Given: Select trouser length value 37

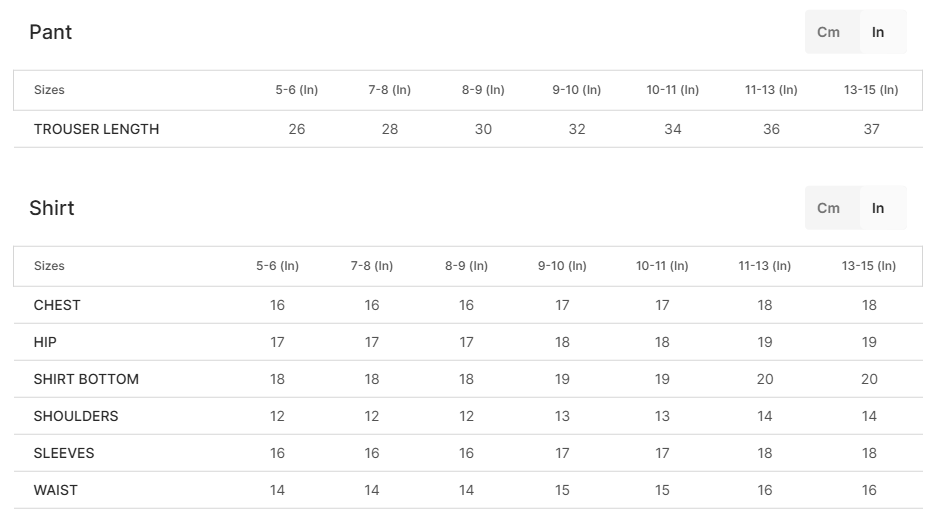Looking at the screenshot, I should tap(871, 129).
